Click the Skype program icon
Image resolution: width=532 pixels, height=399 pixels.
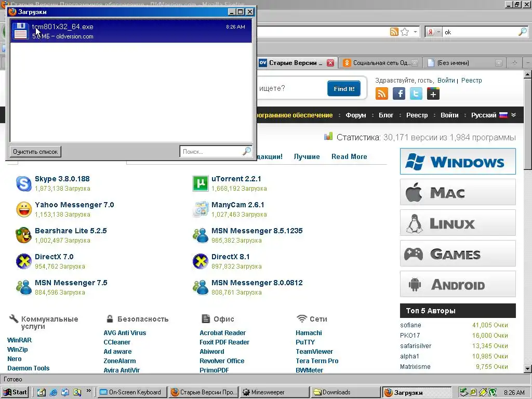pyautogui.click(x=24, y=183)
